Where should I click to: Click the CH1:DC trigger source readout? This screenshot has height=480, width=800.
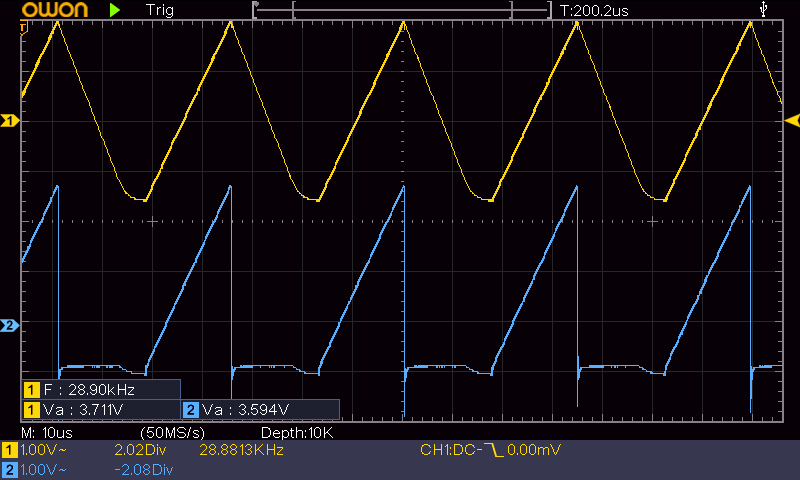[x=451, y=450]
